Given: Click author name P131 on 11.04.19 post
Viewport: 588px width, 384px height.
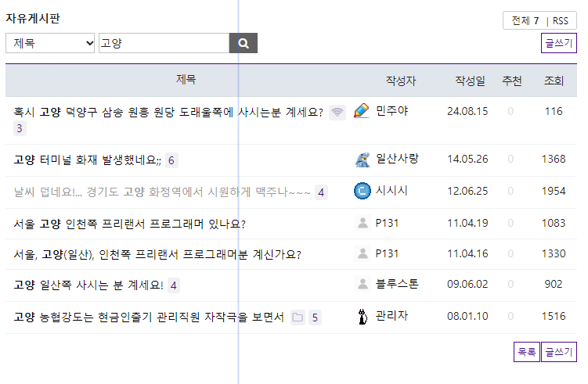Looking at the screenshot, I should coord(387,223).
